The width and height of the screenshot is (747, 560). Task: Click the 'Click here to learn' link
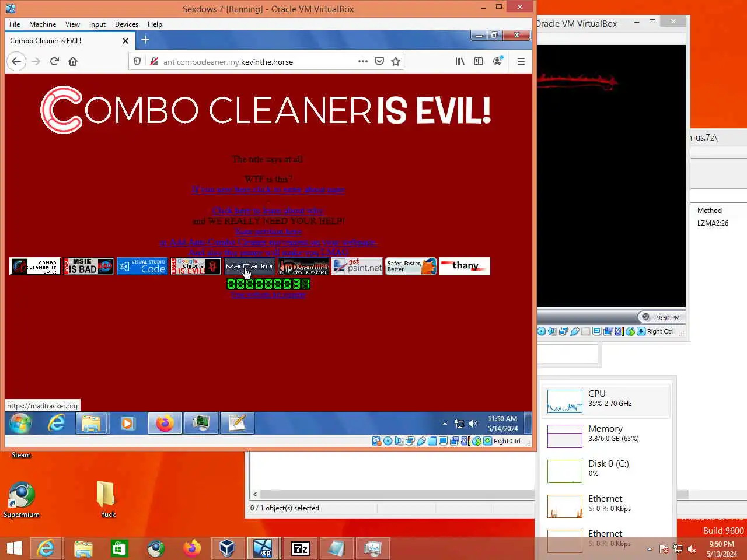[268, 211]
